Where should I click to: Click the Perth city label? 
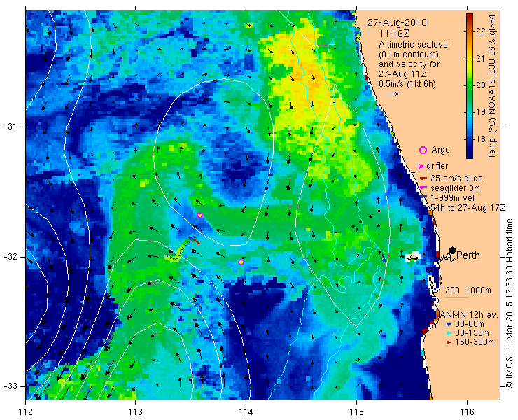(x=468, y=255)
